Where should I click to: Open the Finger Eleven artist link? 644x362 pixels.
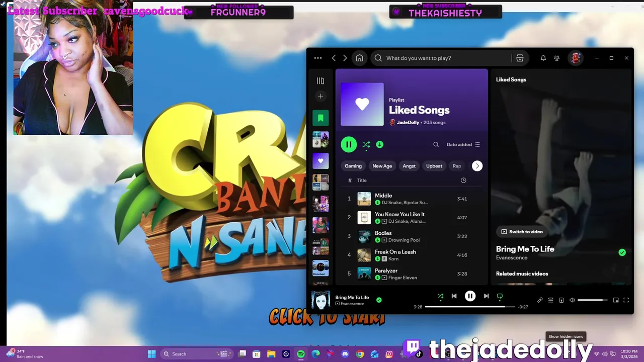(403, 278)
